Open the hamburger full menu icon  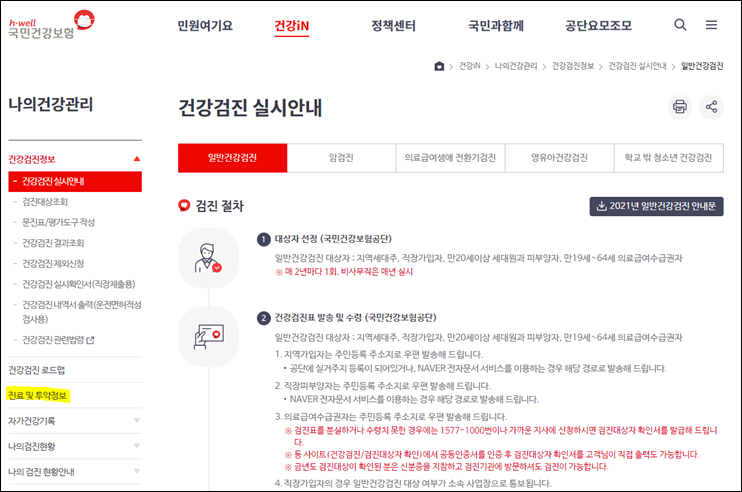click(x=711, y=25)
